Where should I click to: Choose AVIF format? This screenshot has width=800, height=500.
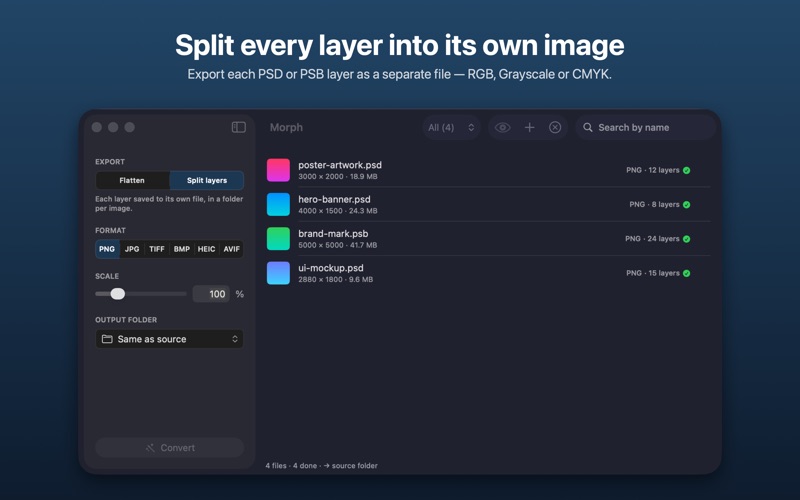tap(232, 249)
